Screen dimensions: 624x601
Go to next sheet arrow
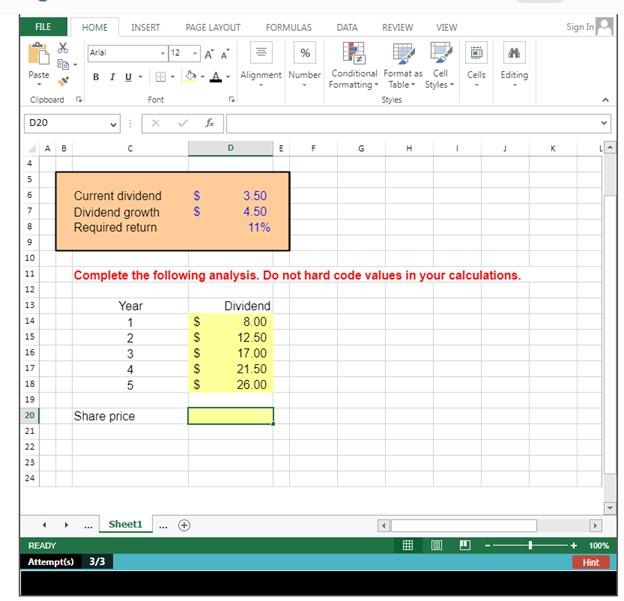(x=66, y=525)
